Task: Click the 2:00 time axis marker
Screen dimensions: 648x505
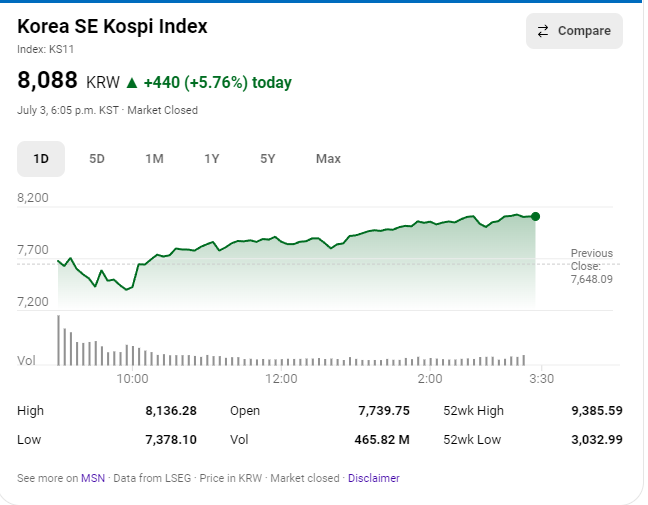Action: (430, 379)
